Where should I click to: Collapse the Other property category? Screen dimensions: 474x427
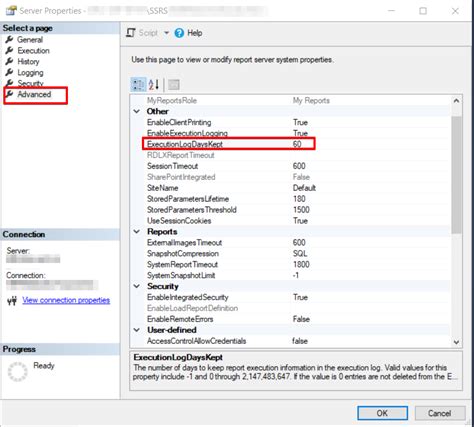pyautogui.click(x=137, y=111)
